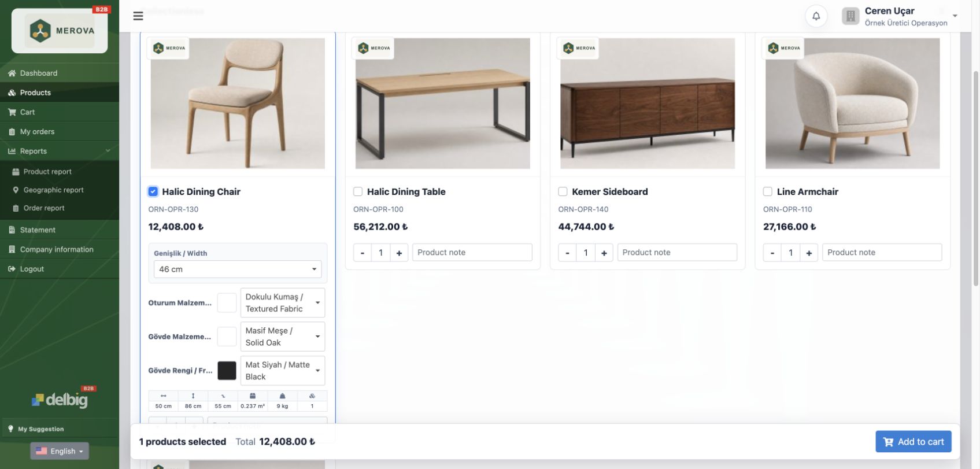This screenshot has height=469, width=980.
Task: Click the Dashboard home icon
Action: (12, 73)
